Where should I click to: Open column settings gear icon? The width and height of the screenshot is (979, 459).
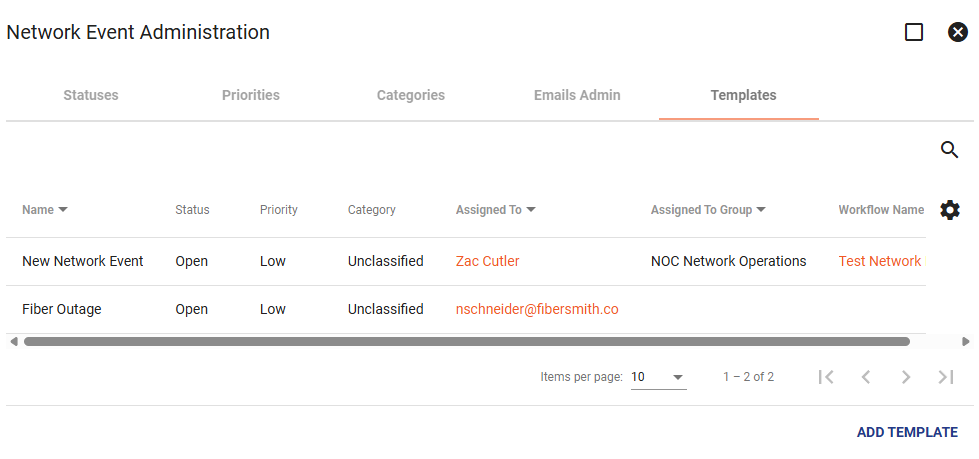[950, 210]
